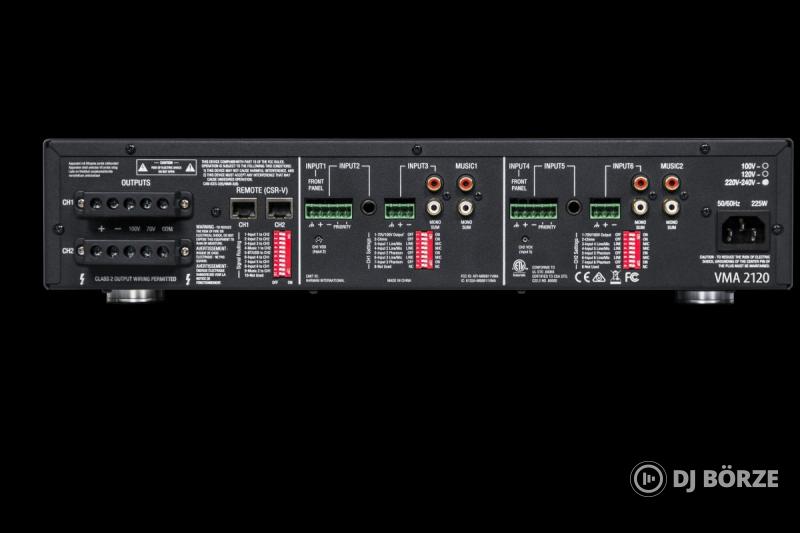Click the FRONT PANEL label under INPUT1

[x=316, y=185]
